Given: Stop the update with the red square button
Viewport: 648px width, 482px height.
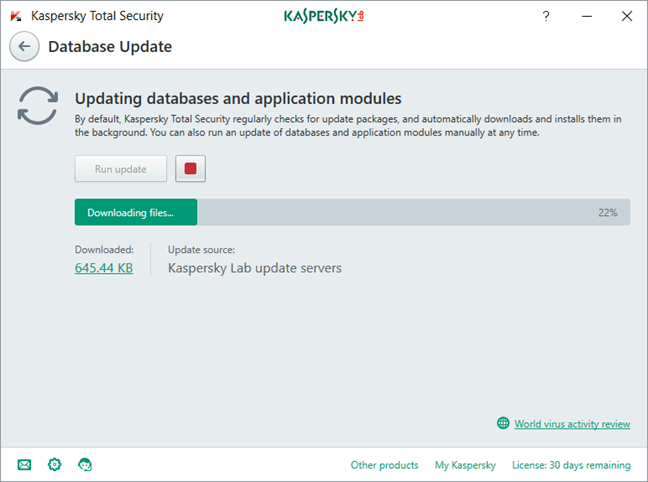Looking at the screenshot, I should 191,169.
